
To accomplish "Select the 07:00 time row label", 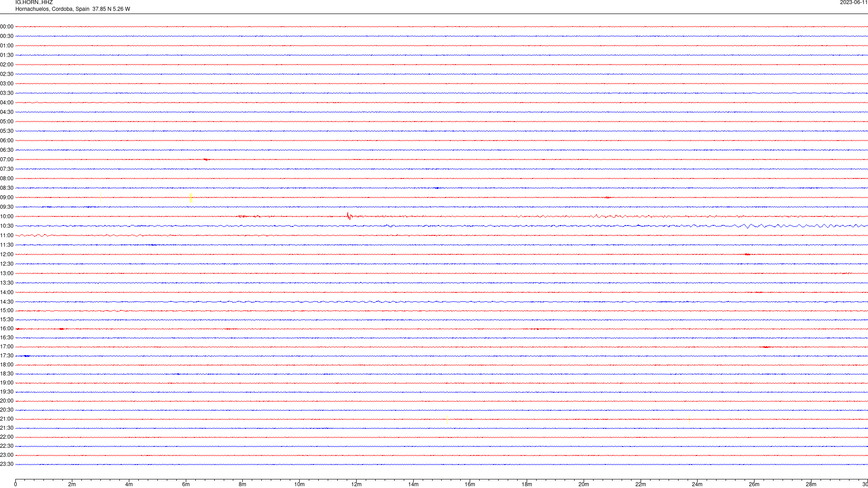I will point(7,160).
